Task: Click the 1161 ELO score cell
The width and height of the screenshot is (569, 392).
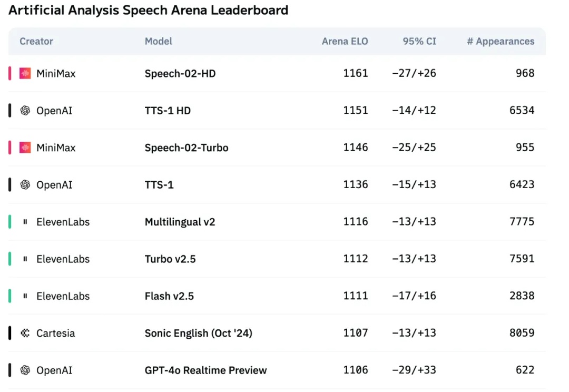Action: [356, 73]
